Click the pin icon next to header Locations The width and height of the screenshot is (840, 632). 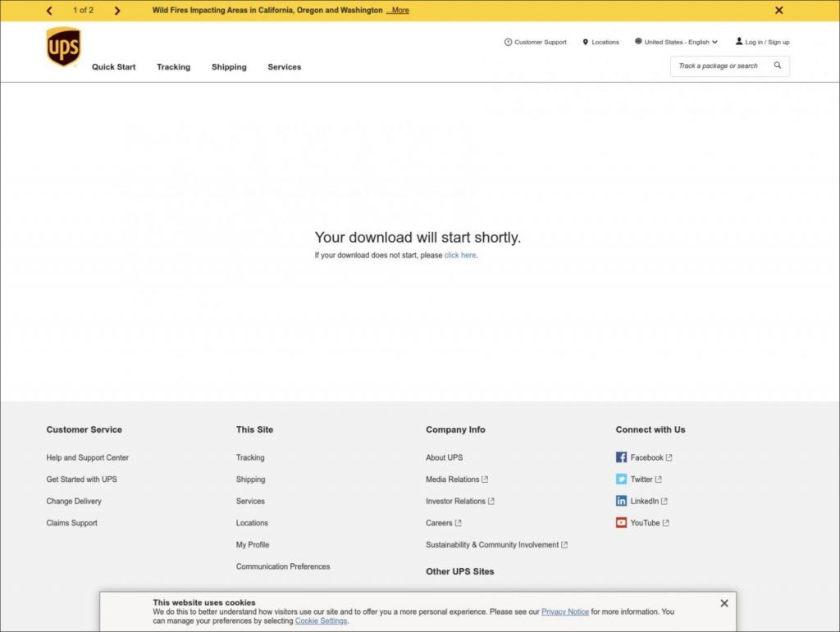(585, 42)
